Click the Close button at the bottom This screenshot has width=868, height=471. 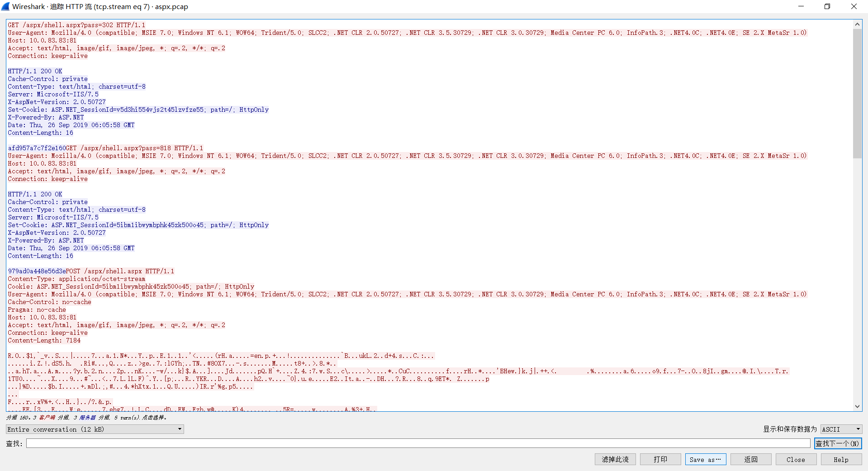pos(796,459)
